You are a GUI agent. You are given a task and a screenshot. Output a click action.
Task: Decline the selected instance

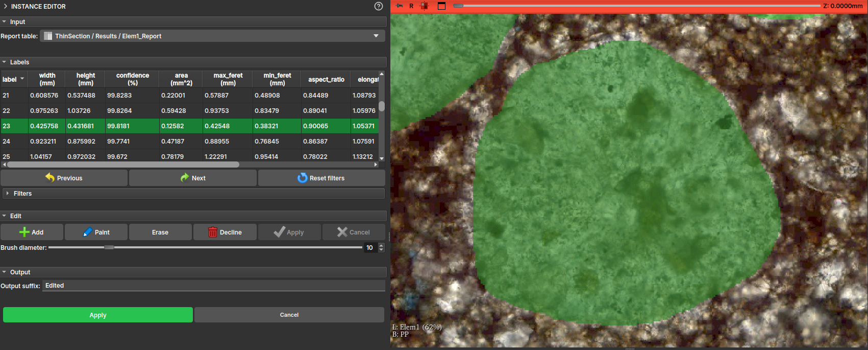point(225,232)
